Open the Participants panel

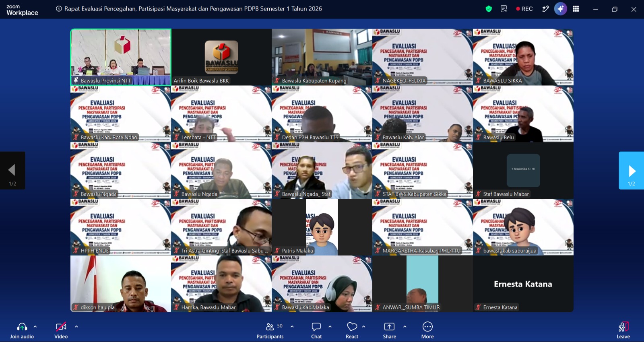tap(270, 330)
